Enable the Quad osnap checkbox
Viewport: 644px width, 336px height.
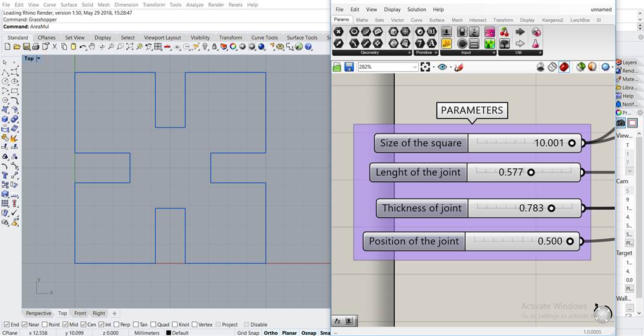click(153, 324)
